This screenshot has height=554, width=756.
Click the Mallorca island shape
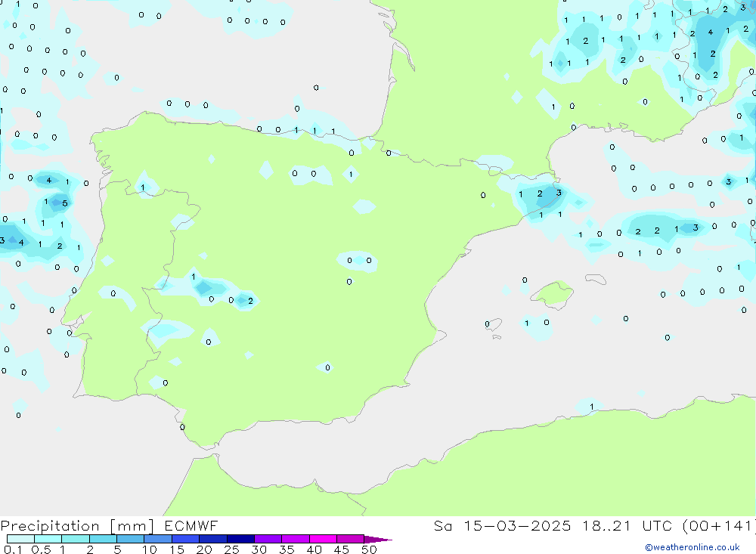tap(553, 293)
